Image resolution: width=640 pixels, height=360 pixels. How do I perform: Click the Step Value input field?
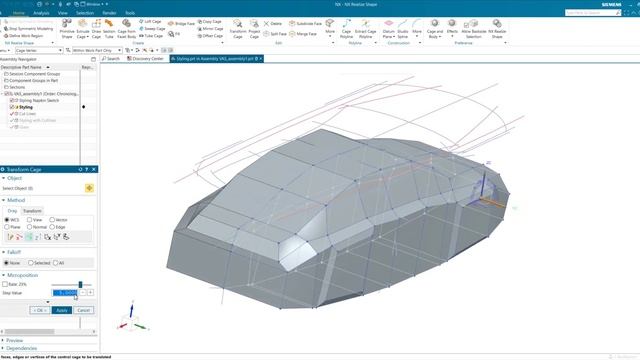pyautogui.click(x=65, y=293)
